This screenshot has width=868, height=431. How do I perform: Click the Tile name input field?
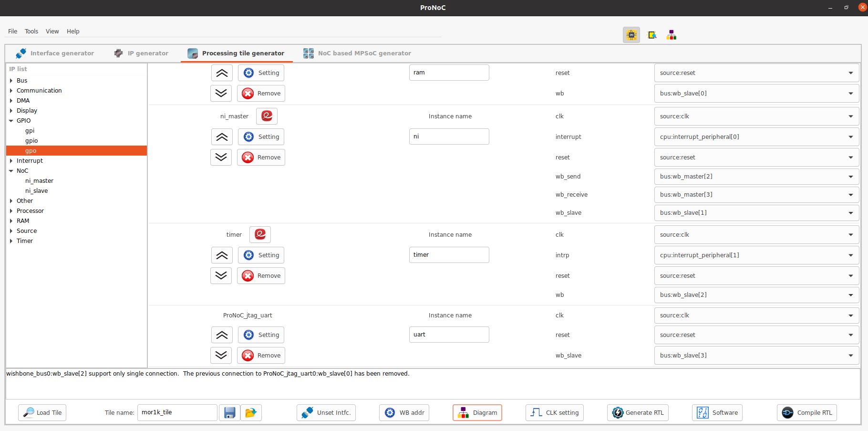click(177, 412)
